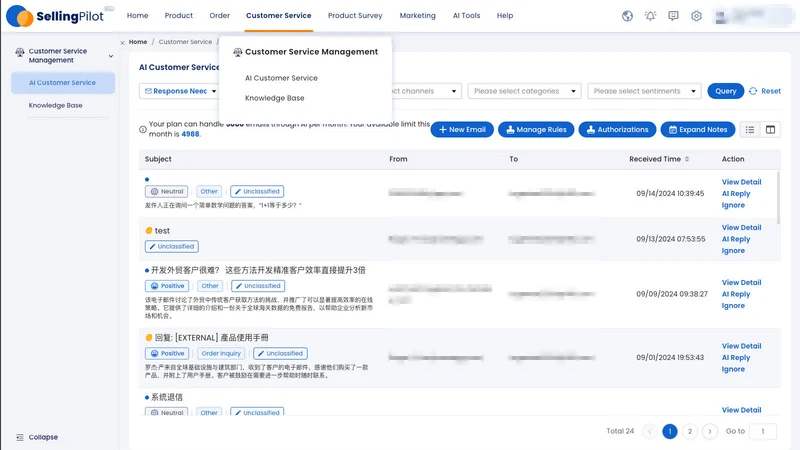Open the Response Needed dropdown
This screenshot has height=450, width=800.
[181, 91]
